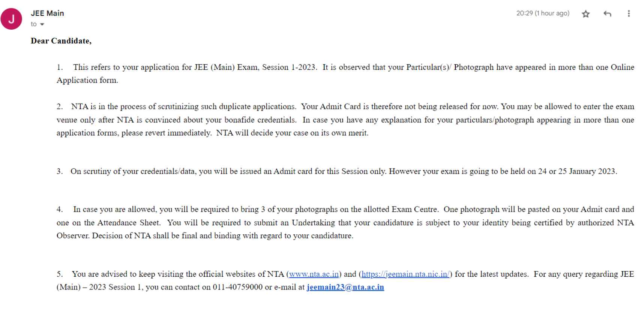Click the reply arrow icon

point(607,14)
